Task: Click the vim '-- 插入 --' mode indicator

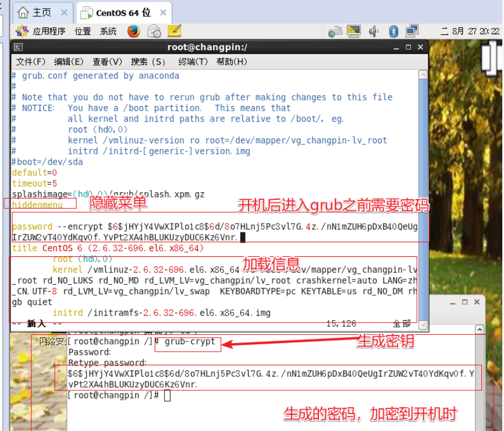Action: [x=36, y=324]
